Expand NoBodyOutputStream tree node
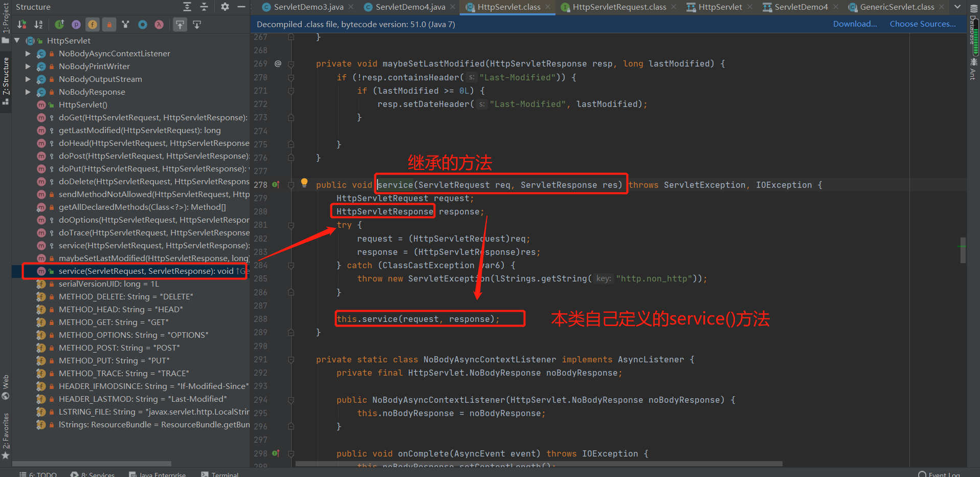 (28, 79)
